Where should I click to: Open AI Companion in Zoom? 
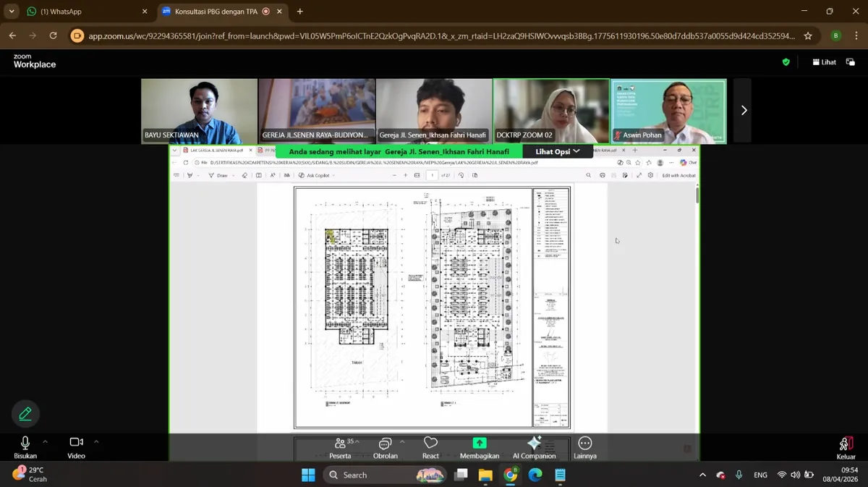point(534,448)
